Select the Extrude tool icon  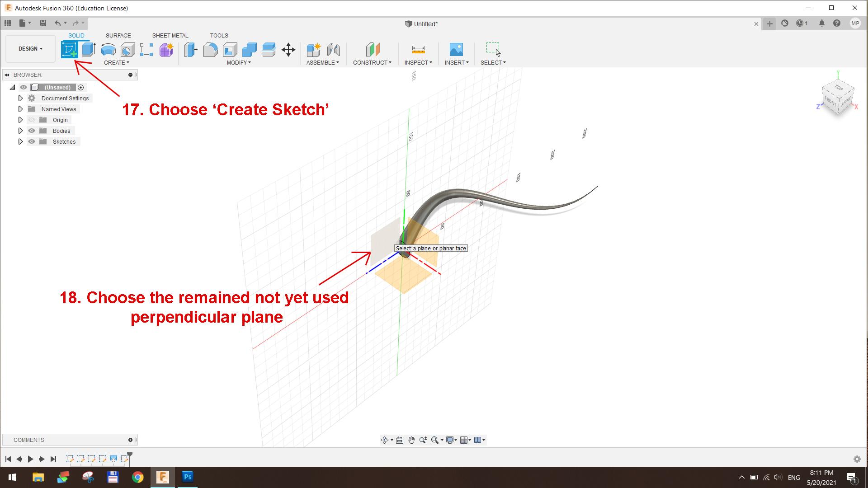click(89, 50)
